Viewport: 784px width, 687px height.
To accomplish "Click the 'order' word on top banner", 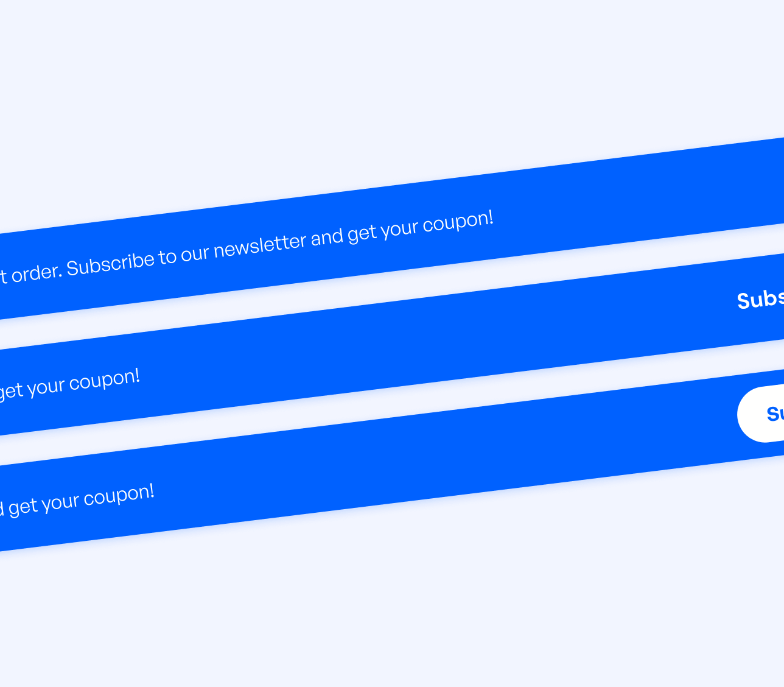I will (33, 273).
